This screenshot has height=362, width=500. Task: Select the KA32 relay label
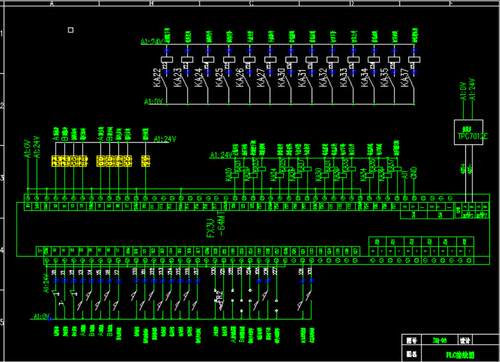[323, 78]
